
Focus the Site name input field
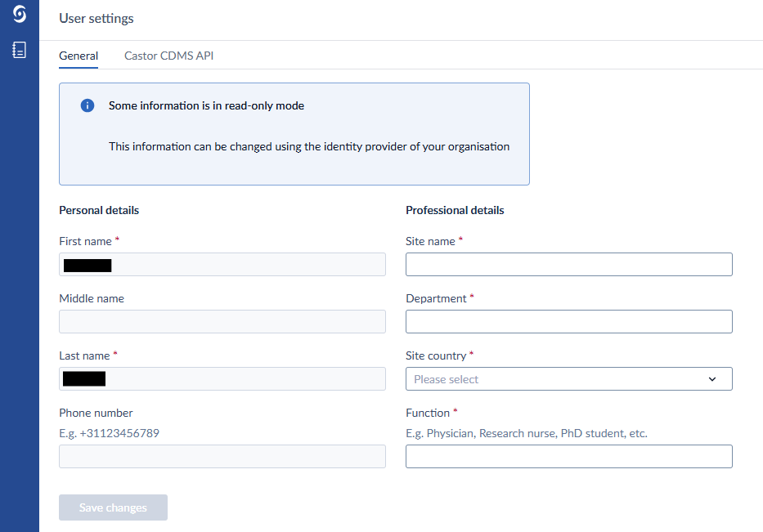568,265
